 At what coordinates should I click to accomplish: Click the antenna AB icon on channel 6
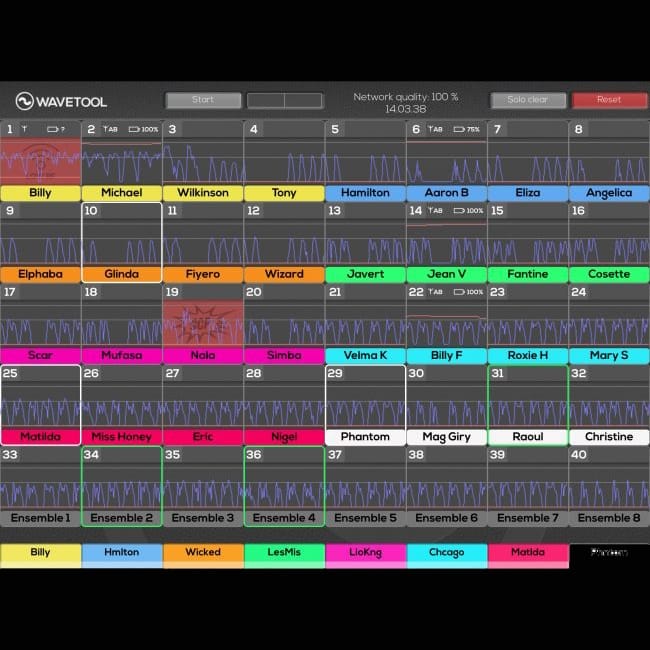435,129
